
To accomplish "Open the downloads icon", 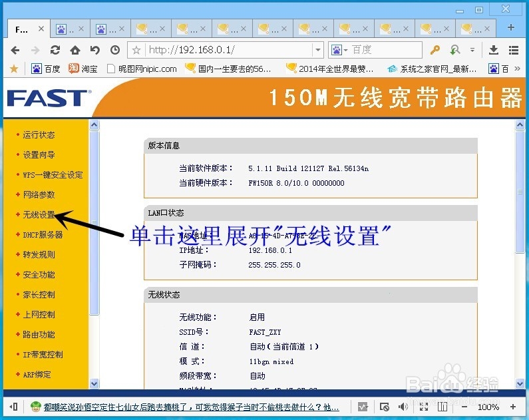I will 494,50.
